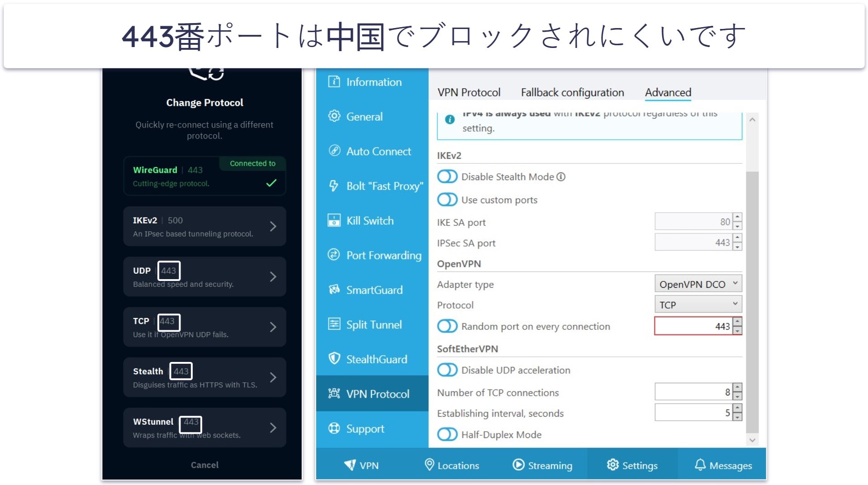Toggle Half-Duplex Mode switch

point(447,434)
